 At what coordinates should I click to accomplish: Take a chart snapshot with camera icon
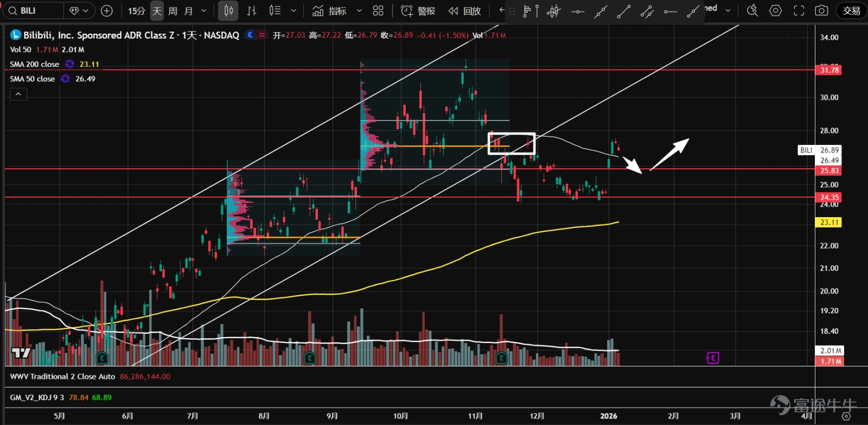(x=822, y=10)
